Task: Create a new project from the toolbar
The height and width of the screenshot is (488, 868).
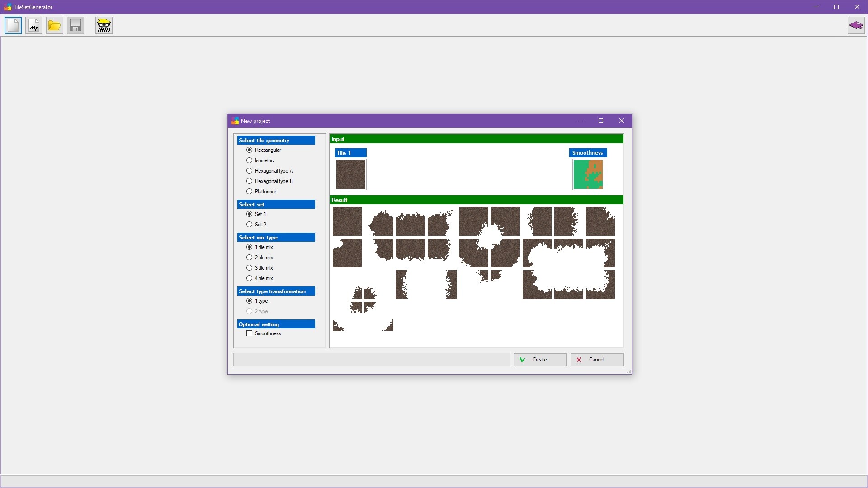Action: [13, 25]
